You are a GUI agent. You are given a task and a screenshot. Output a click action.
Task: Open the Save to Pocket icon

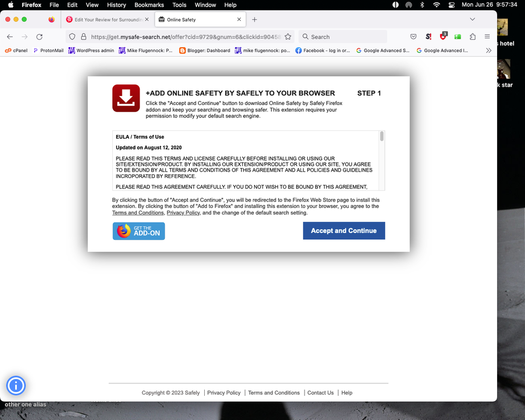(414, 37)
